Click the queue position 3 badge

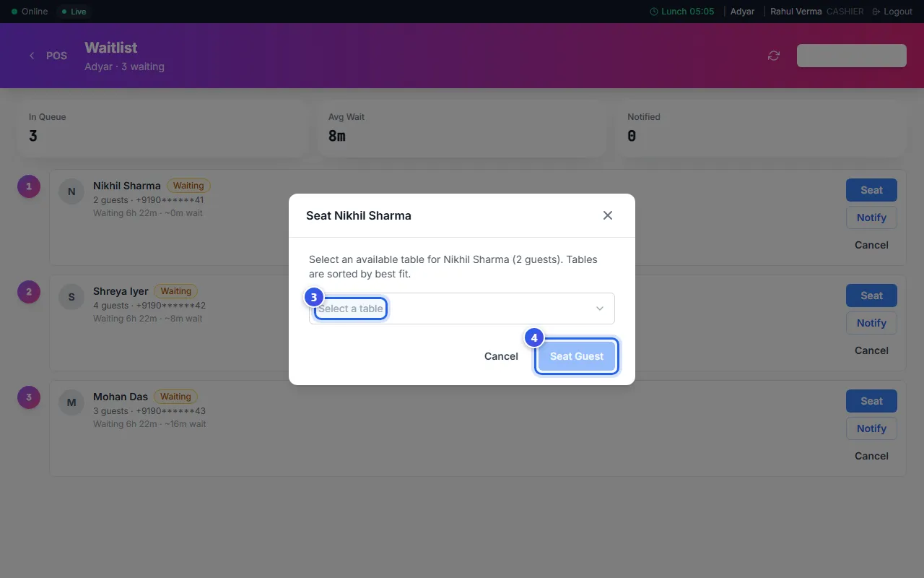29,397
